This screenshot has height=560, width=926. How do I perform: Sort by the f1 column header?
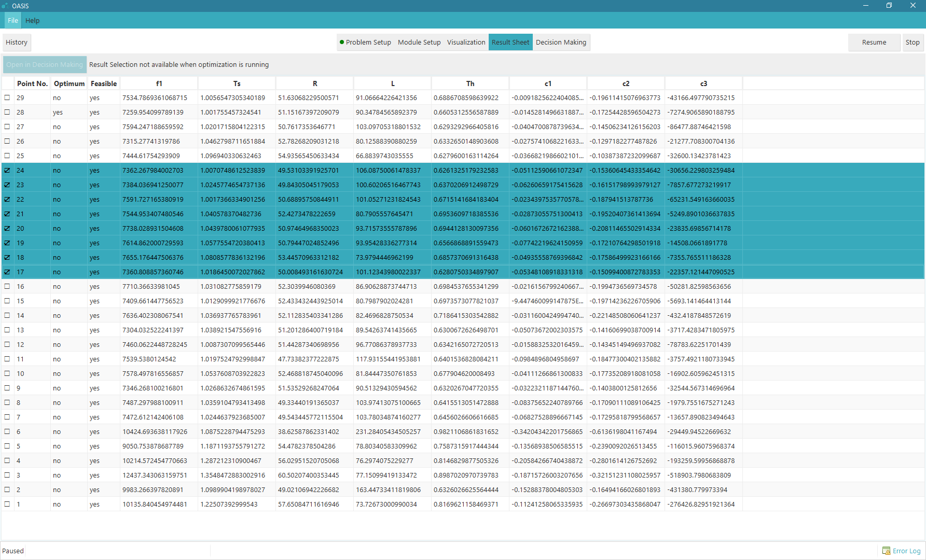[159, 83]
